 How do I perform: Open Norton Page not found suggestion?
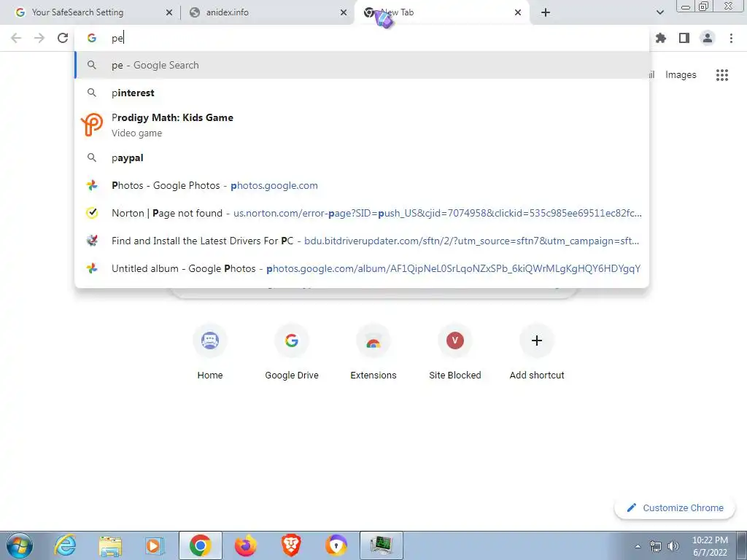(x=362, y=213)
